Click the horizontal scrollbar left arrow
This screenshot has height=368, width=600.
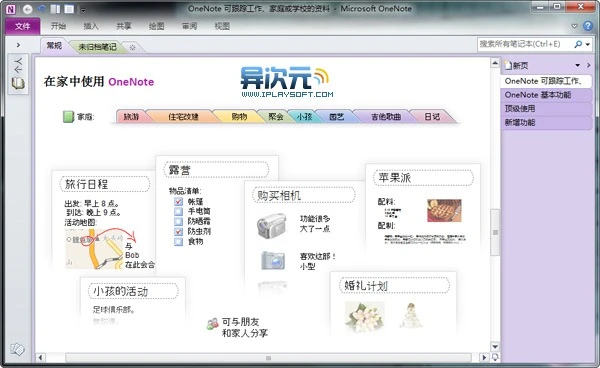click(40, 358)
